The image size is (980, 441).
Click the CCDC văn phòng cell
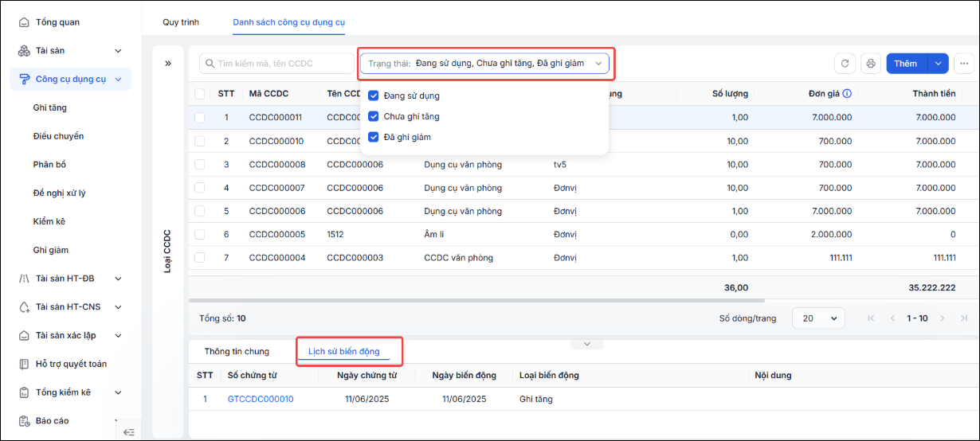click(x=458, y=258)
